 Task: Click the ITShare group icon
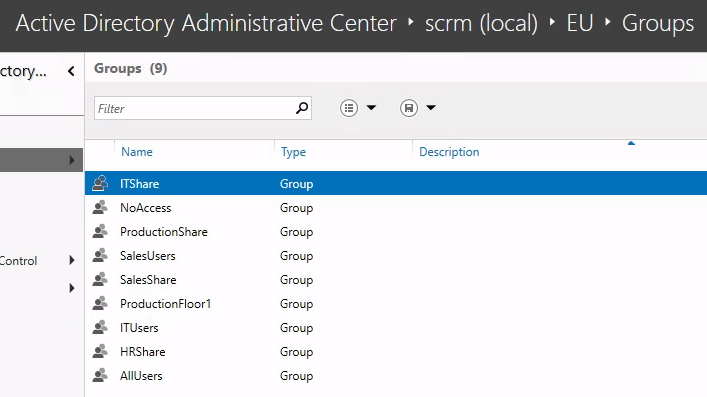[100, 183]
